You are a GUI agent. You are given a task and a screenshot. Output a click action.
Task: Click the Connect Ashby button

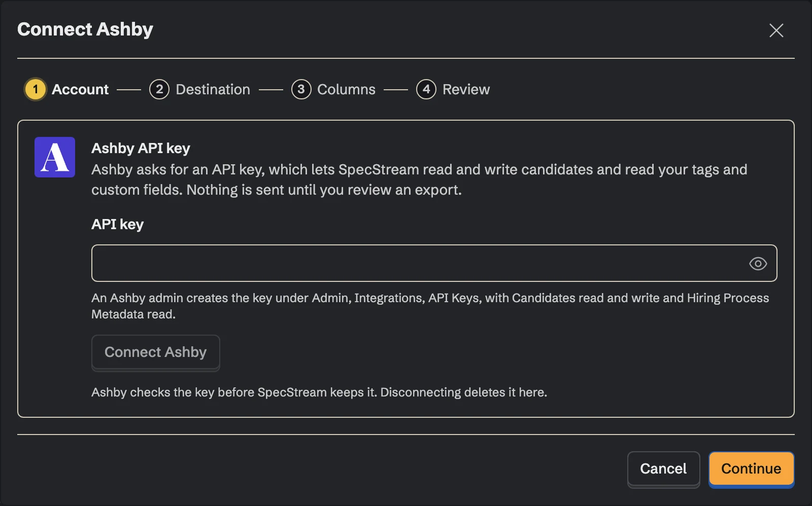pos(155,352)
